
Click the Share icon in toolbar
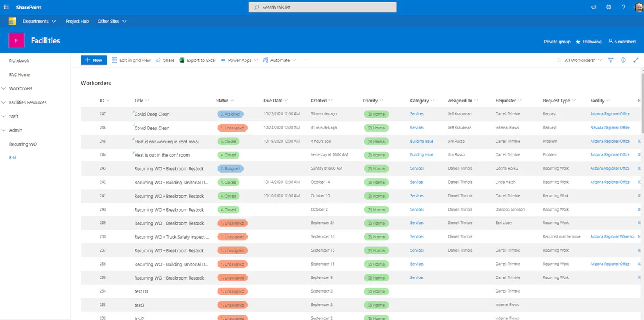click(158, 60)
